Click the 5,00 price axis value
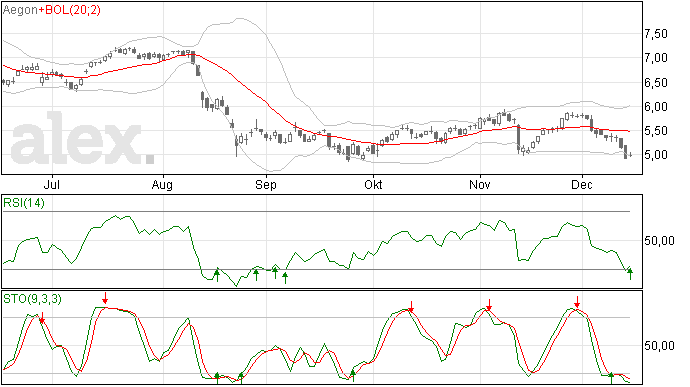Viewport: 690px width, 387px height. point(656,155)
